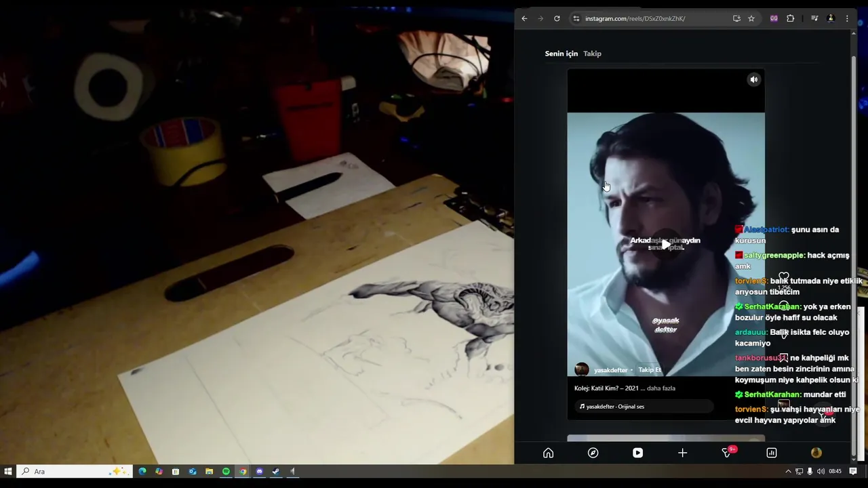Switch to Chrome in taskbar
Image resolution: width=868 pixels, height=488 pixels.
pos(243,471)
